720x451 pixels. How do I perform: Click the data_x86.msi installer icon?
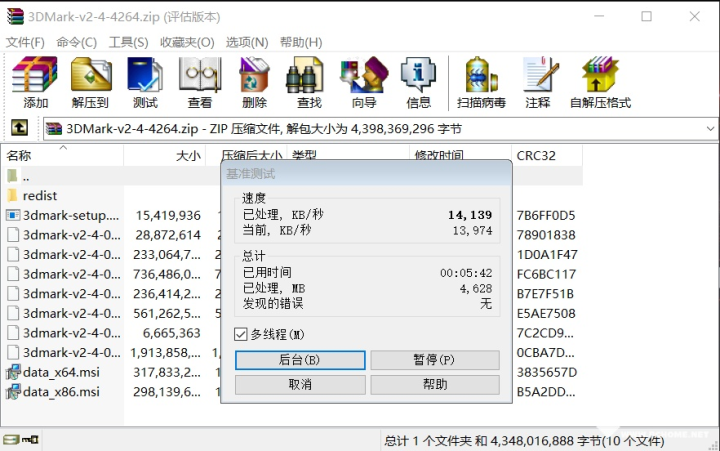(13, 392)
